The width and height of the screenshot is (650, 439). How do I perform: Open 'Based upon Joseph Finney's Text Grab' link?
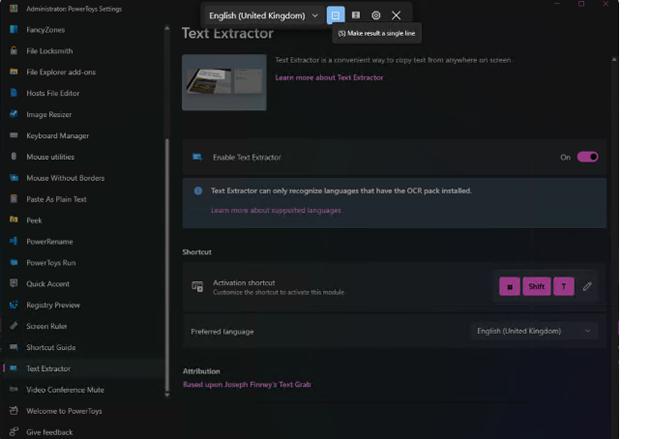point(247,384)
